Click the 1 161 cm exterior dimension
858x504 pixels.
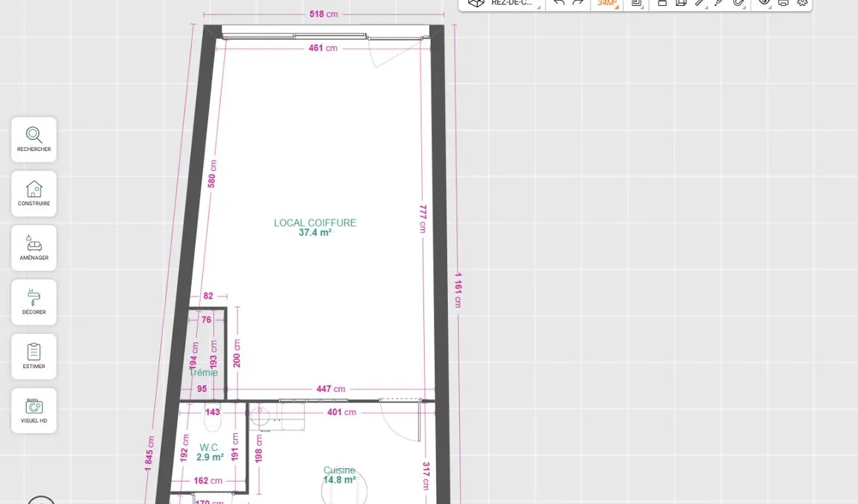coord(458,290)
